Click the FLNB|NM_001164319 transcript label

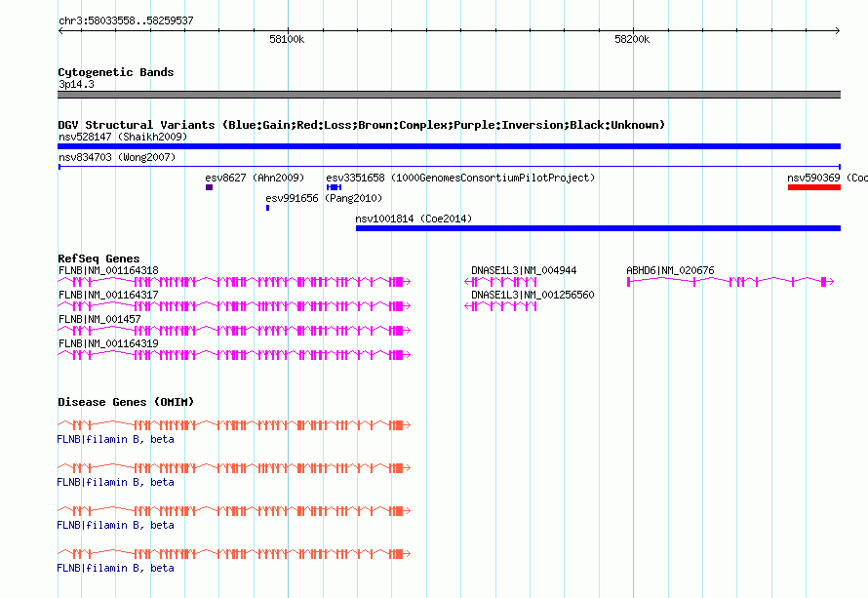click(108, 343)
